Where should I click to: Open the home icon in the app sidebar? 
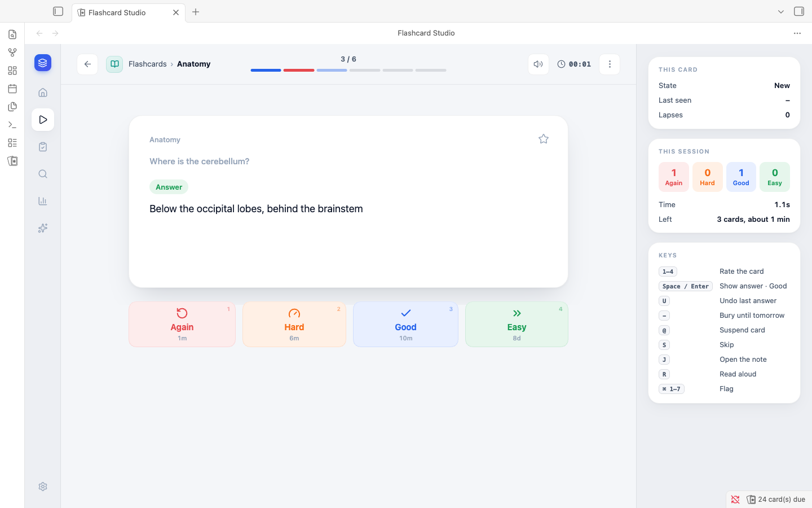coord(43,93)
